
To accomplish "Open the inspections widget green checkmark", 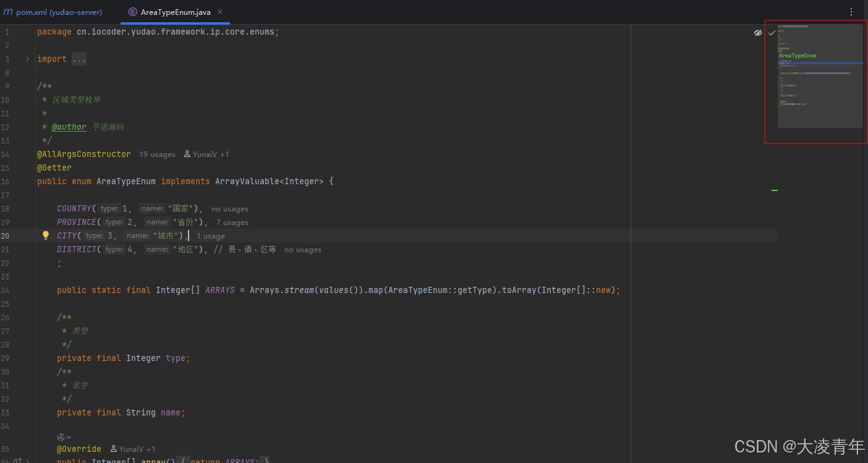I will click(772, 32).
